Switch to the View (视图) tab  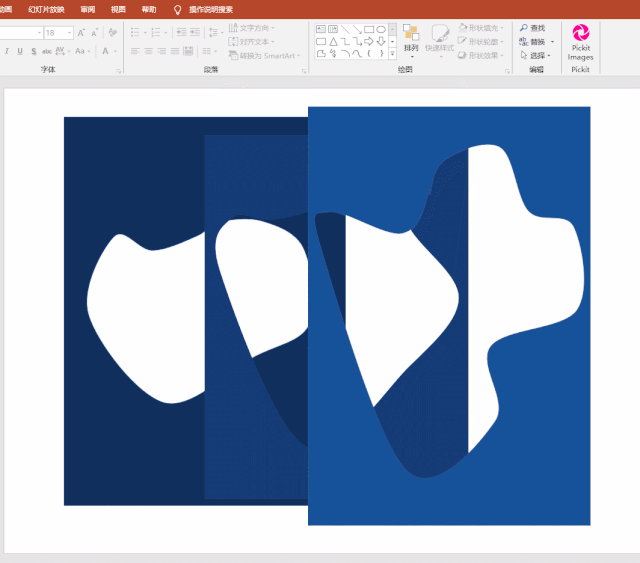tap(118, 9)
